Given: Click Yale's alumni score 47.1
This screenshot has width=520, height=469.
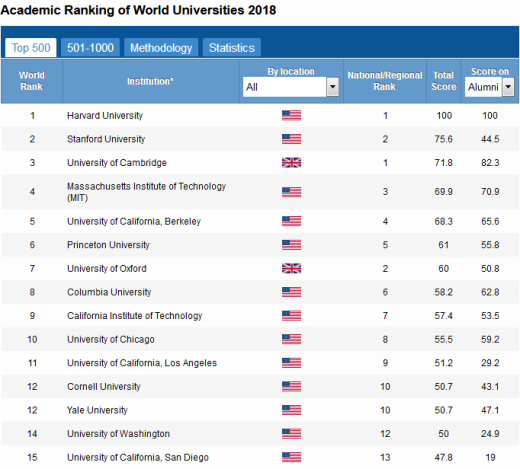Looking at the screenshot, I should pyautogui.click(x=490, y=410).
